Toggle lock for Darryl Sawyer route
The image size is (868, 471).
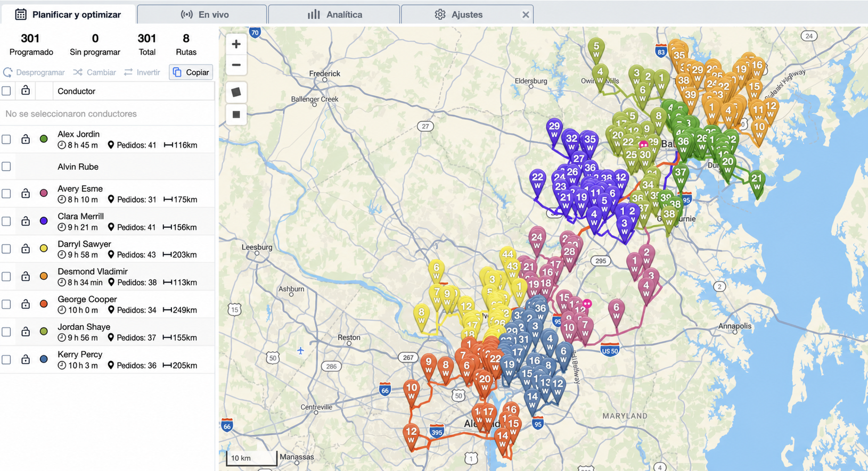coord(26,249)
